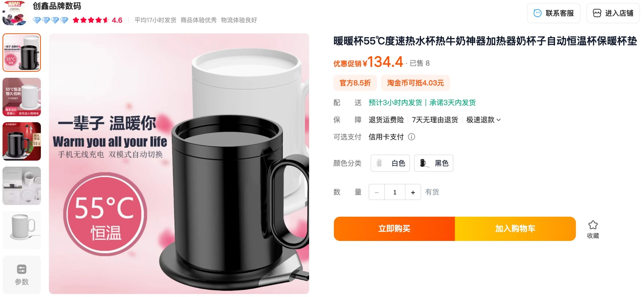644x297 pixels.
Task: Click the plus icon to increase quantity
Action: coord(413,192)
